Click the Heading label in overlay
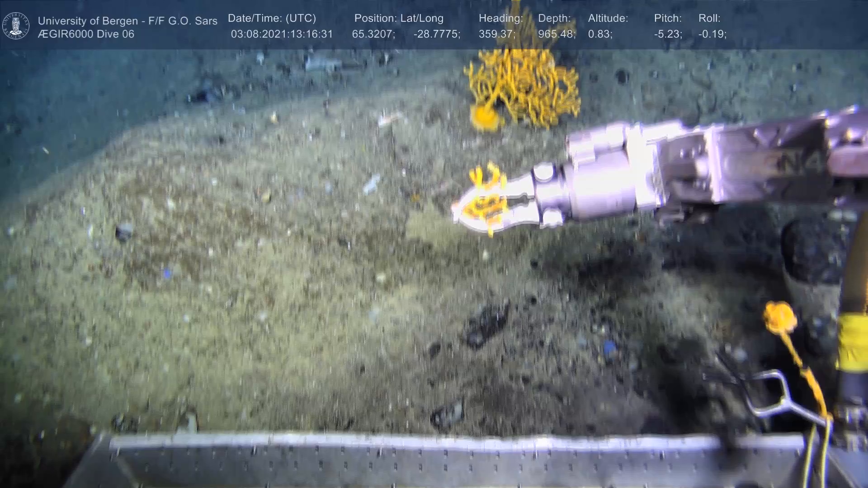Screen dimensions: 868x488 [500, 19]
